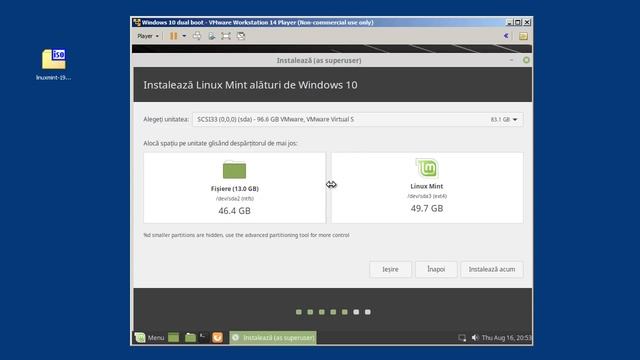640x360 pixels.
Task: Open the VMware folder icon at toolbar right
Action: click(523, 36)
